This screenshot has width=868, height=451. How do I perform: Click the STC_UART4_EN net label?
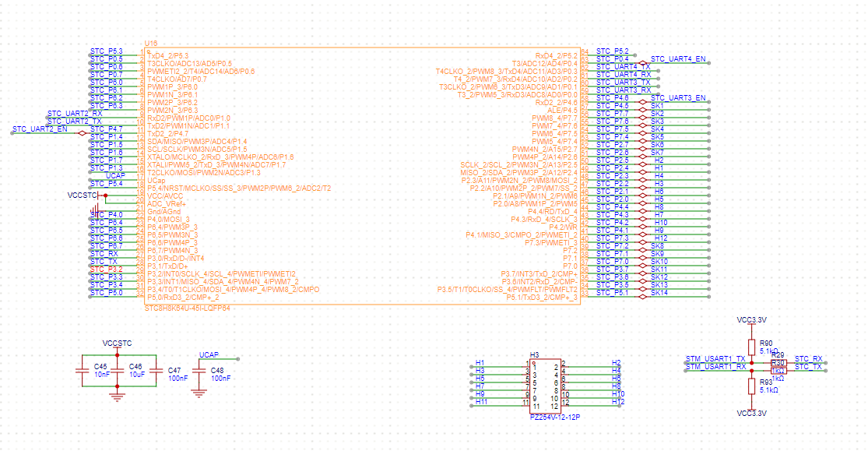678,59
